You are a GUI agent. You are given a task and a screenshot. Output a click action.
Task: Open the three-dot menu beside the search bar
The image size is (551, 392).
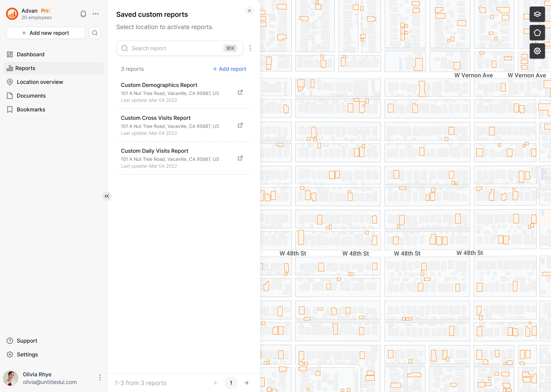250,48
